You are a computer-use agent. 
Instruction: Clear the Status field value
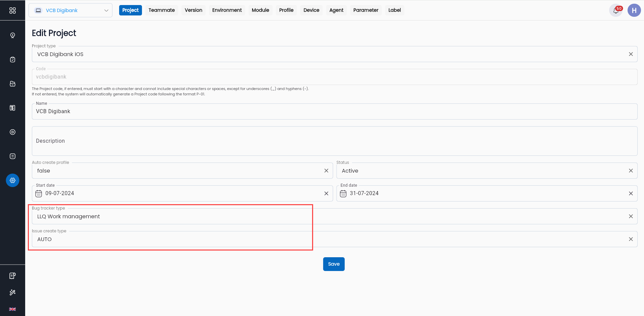point(631,171)
